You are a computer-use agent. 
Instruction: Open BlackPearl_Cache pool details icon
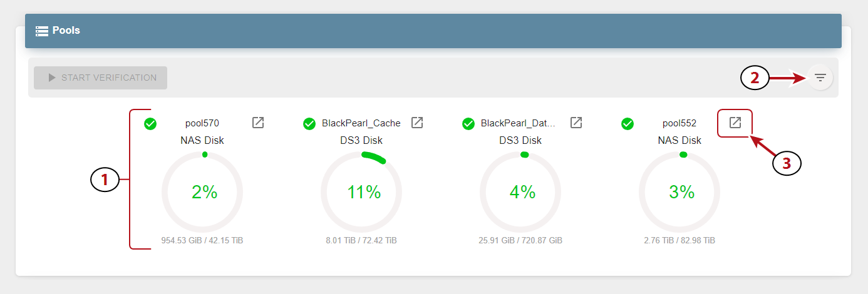coord(417,123)
